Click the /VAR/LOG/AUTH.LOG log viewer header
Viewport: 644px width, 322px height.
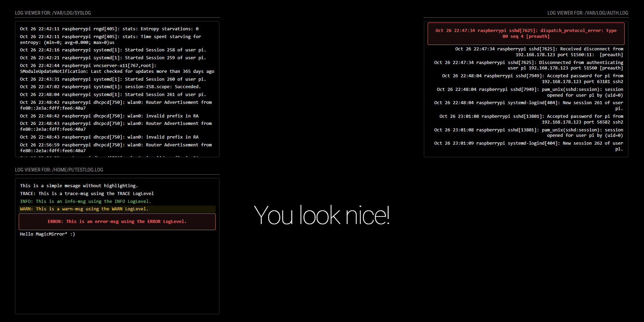pos(587,13)
